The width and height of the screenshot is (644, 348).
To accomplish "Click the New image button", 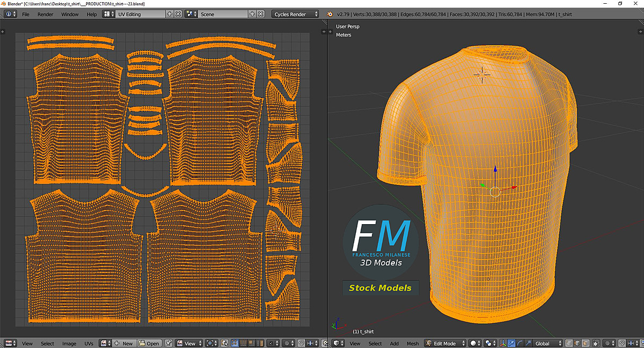I will (x=125, y=343).
